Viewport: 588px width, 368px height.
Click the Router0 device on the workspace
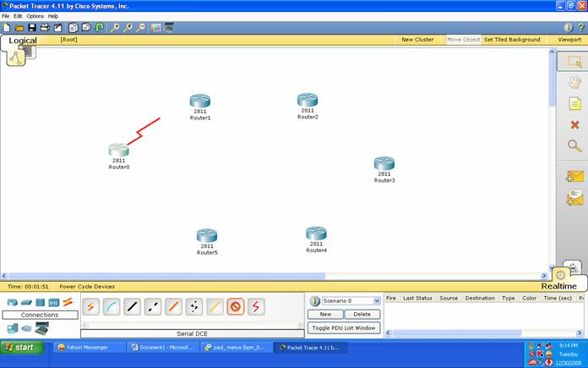pos(118,151)
